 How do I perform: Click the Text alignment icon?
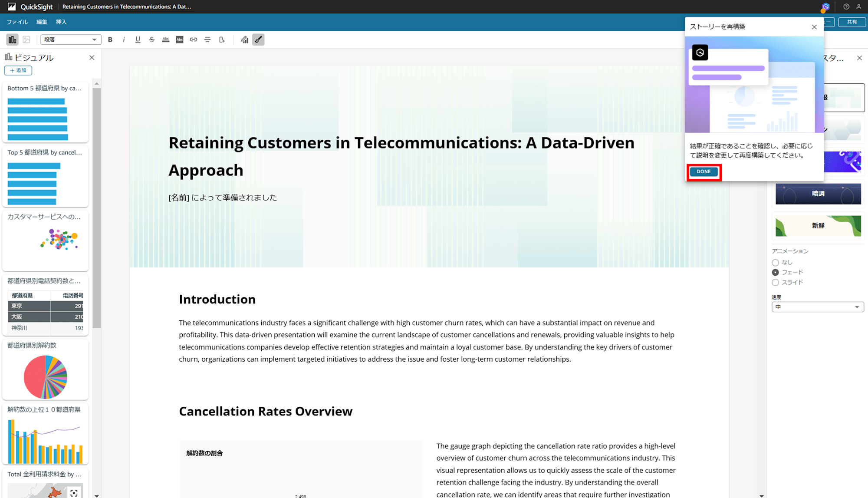coord(207,40)
